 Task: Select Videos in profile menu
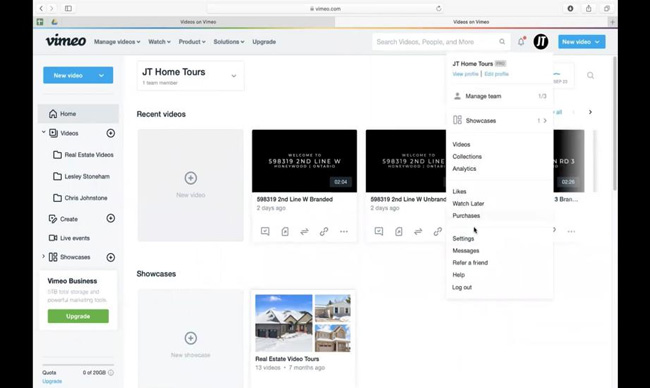coord(461,144)
